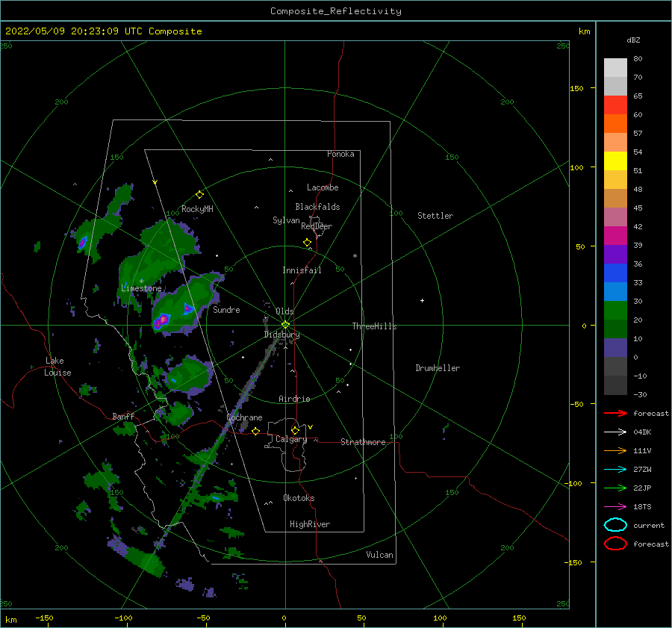The image size is (672, 628).
Task: Click the HighRiver label
Action: pos(310,524)
